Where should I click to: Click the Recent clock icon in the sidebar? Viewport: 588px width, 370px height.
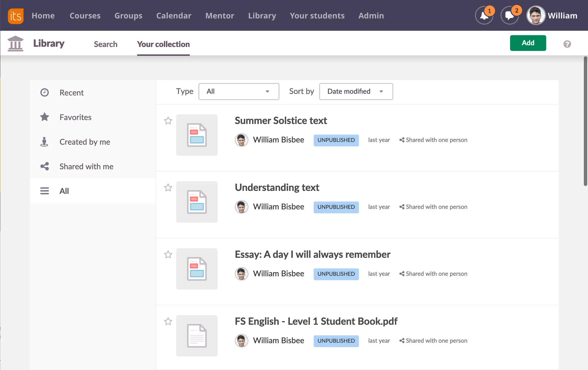tap(44, 92)
